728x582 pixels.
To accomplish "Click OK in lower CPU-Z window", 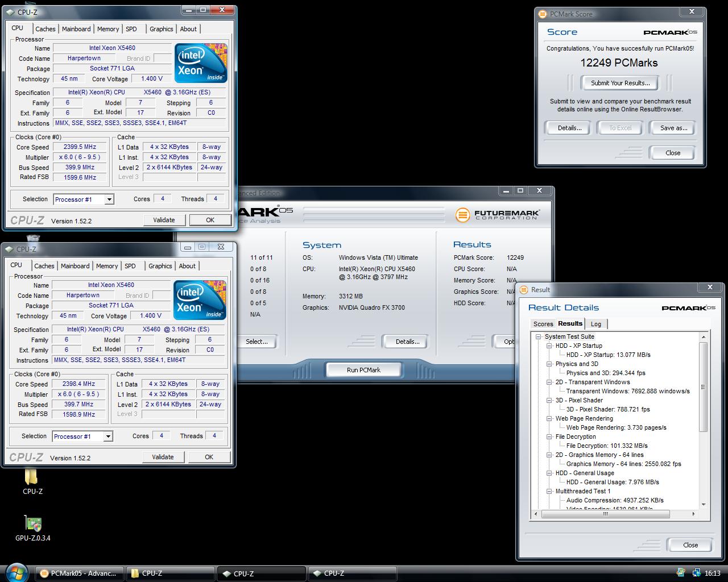I will click(x=209, y=457).
